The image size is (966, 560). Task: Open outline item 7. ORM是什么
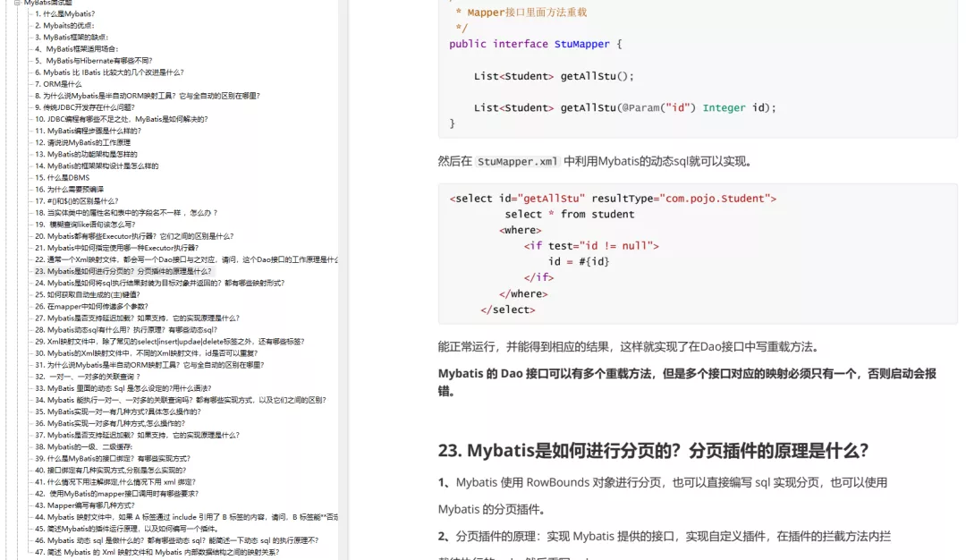tap(58, 84)
